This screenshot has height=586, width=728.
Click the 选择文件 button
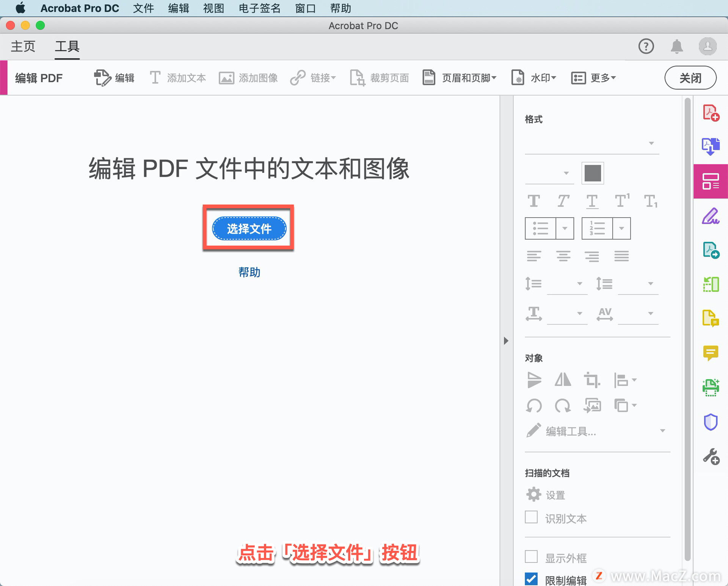coord(249,229)
